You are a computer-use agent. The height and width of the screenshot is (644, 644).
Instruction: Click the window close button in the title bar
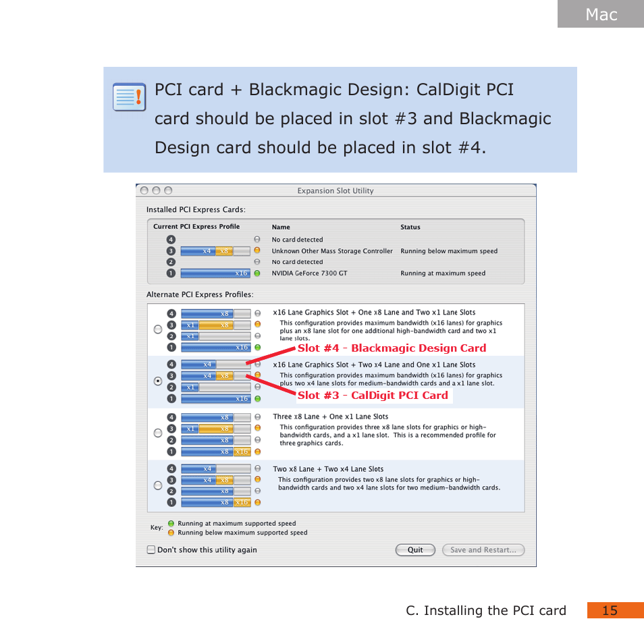tap(144, 190)
